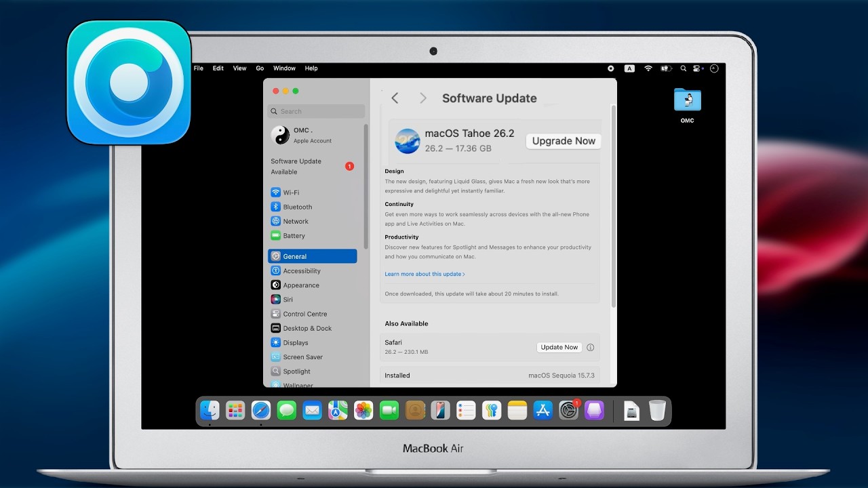
Task: Click Upgrade Now for macOS Tahoe
Action: [x=564, y=141]
